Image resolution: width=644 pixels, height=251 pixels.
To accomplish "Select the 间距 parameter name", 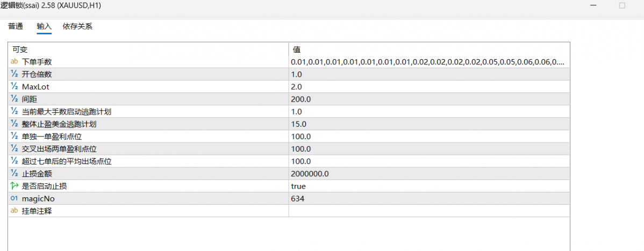I will pyautogui.click(x=28, y=99).
